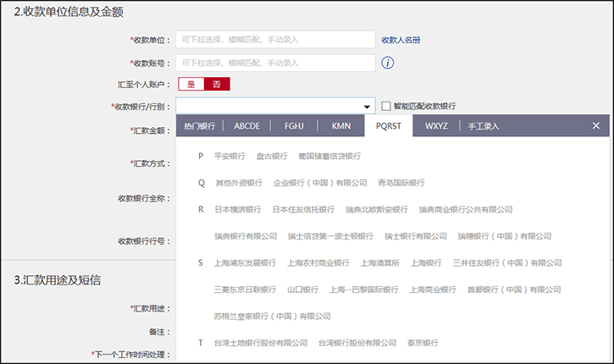
Task: Pick 上海清算所
Action: coord(380,262)
